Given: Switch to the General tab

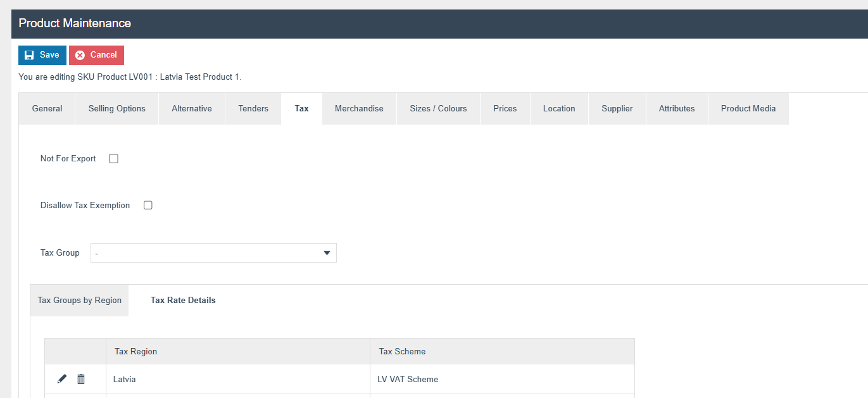Looking at the screenshot, I should (x=47, y=109).
